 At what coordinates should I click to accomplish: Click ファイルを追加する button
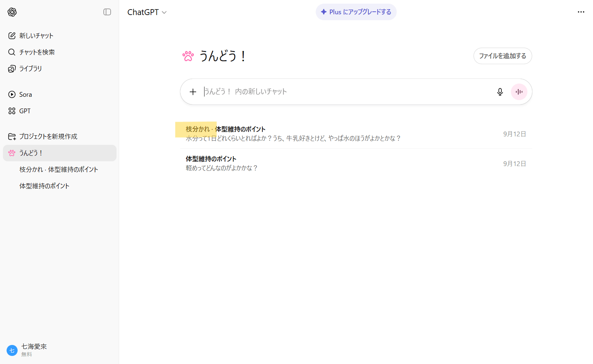point(502,56)
